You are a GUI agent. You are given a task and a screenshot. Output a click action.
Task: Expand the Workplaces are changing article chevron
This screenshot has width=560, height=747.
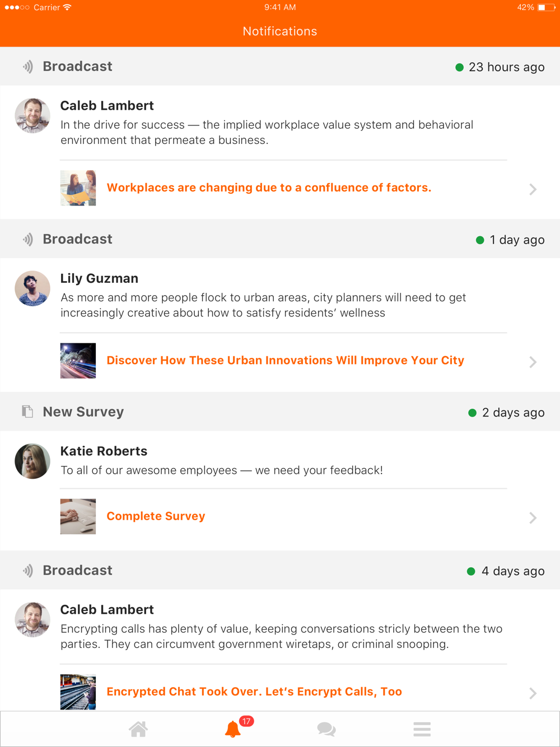pyautogui.click(x=533, y=189)
